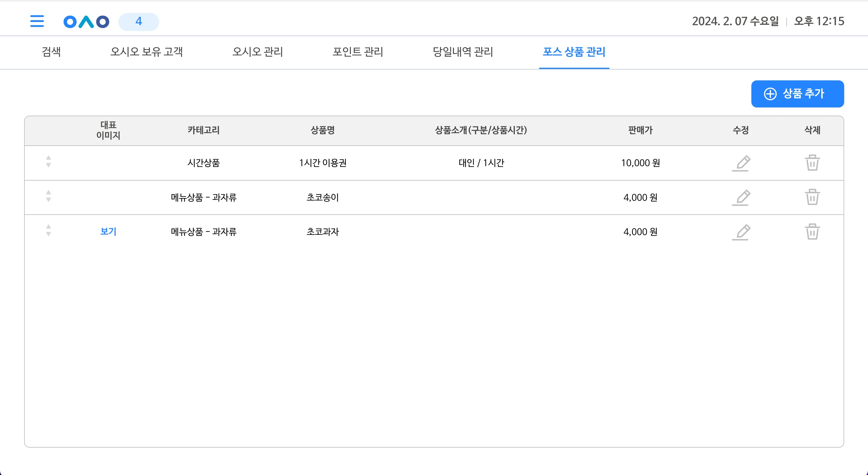
Task: Edit the 1시간 이용권 product
Action: [x=741, y=163]
